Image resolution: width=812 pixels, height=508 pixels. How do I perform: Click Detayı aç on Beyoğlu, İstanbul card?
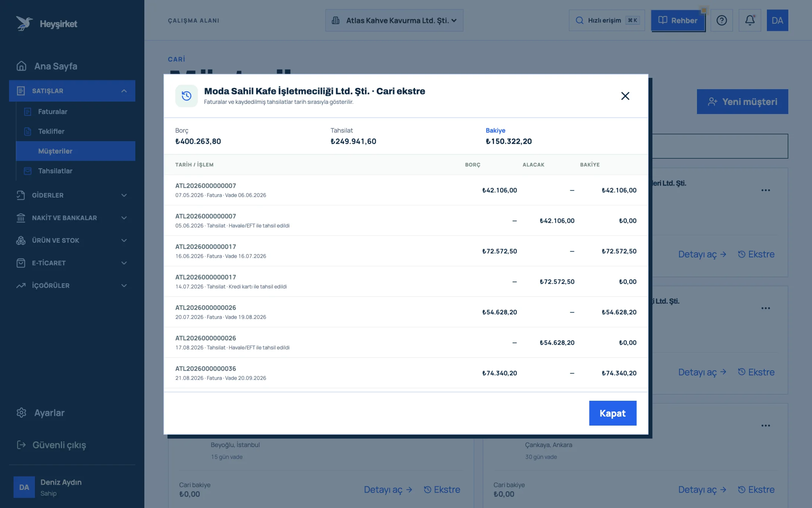(388, 490)
